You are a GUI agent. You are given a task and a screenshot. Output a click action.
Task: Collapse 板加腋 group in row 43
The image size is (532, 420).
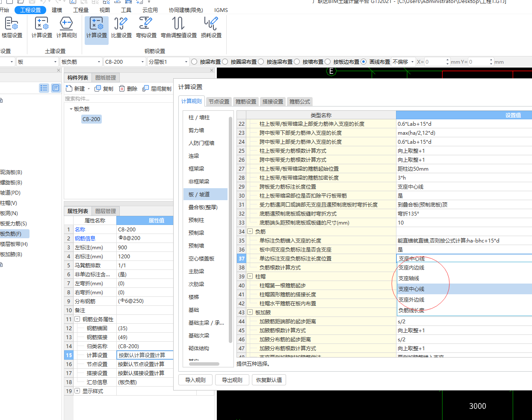[x=250, y=312]
